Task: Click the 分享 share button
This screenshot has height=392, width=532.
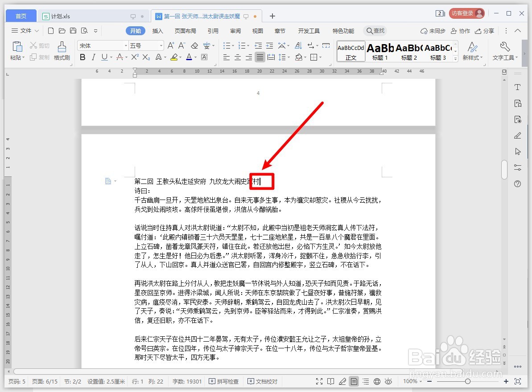Action: coord(484,31)
